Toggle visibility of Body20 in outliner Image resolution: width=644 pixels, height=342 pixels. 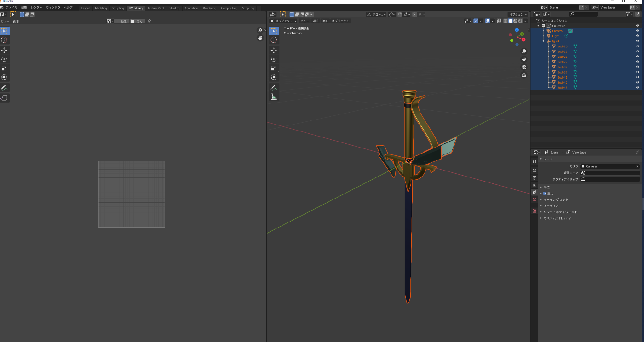(x=638, y=46)
